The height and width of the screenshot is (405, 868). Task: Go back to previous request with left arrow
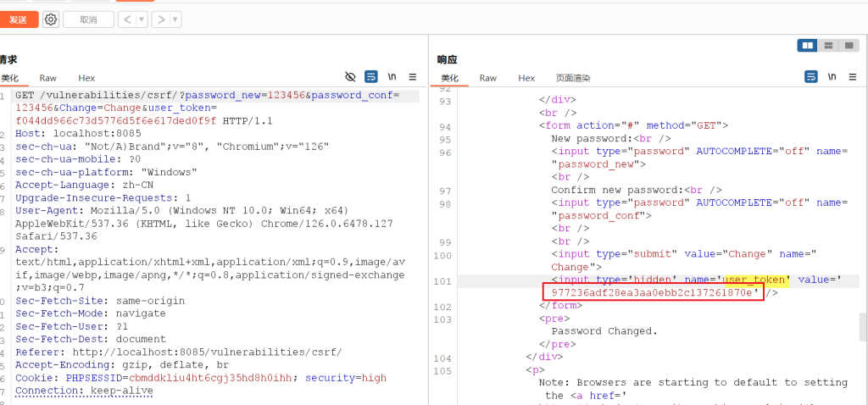click(125, 19)
